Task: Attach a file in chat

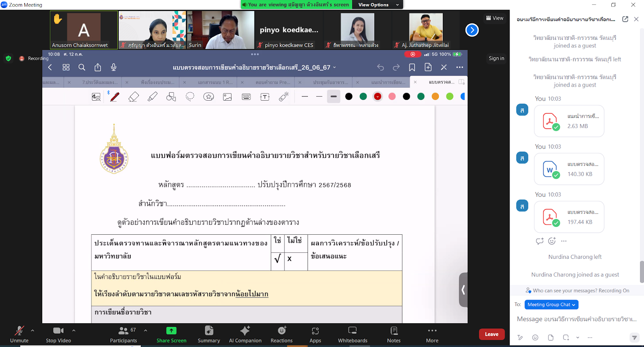Action: coord(551,337)
